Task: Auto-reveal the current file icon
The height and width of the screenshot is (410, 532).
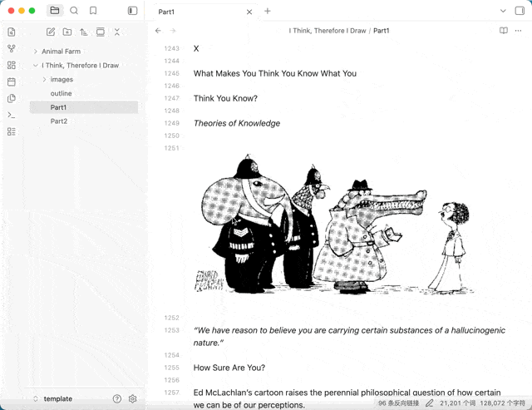Action: click(x=101, y=32)
